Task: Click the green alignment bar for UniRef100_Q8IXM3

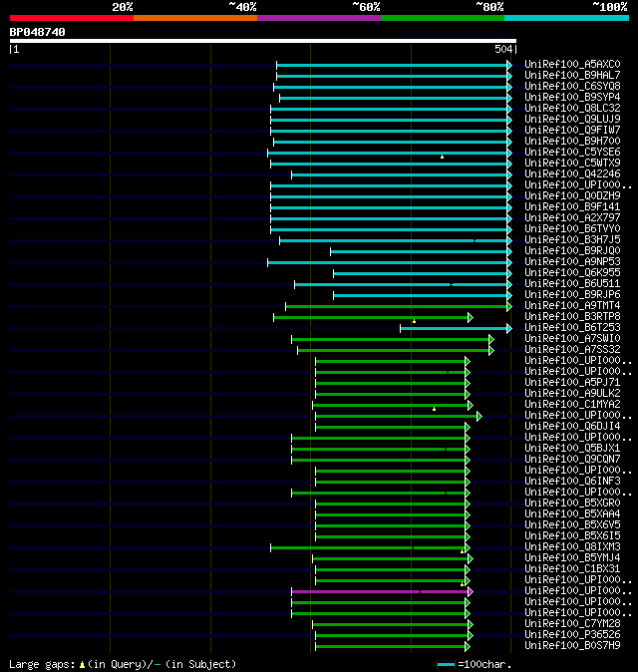Action: tap(369, 547)
